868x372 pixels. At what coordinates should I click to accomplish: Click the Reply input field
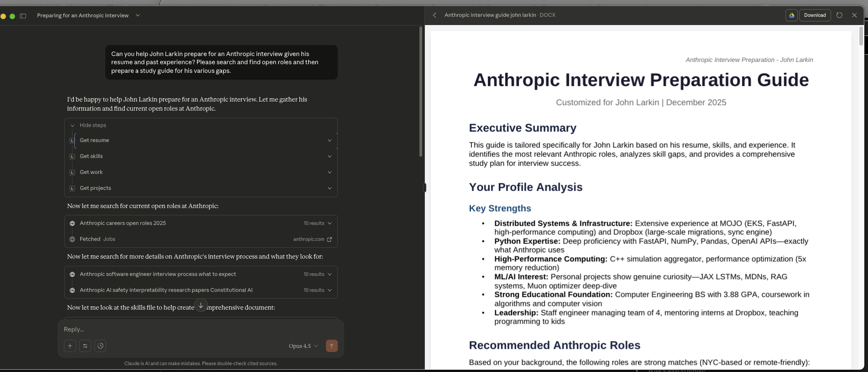click(x=182, y=329)
